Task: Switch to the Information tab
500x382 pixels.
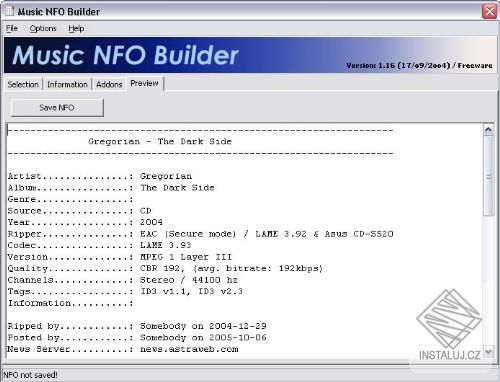Action: coord(67,85)
